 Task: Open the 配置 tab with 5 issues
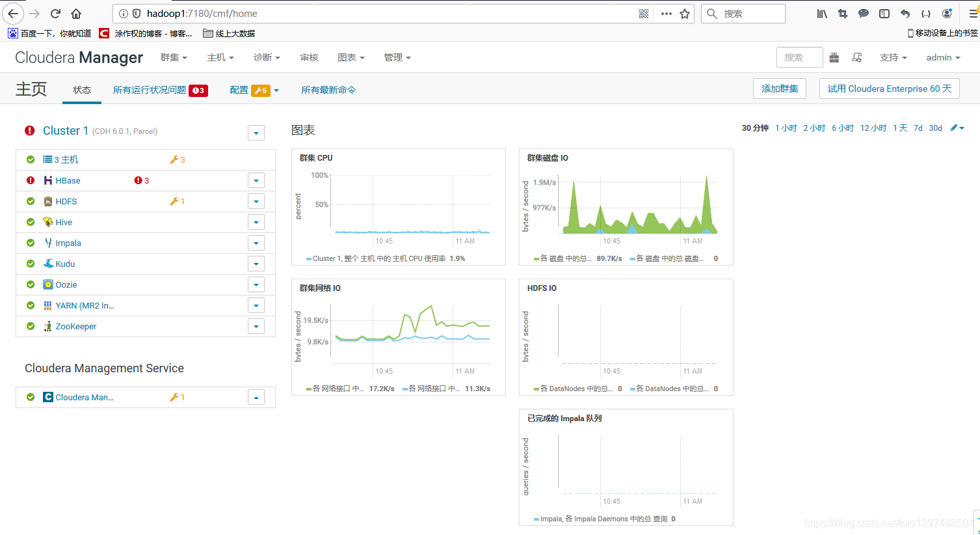click(x=254, y=90)
